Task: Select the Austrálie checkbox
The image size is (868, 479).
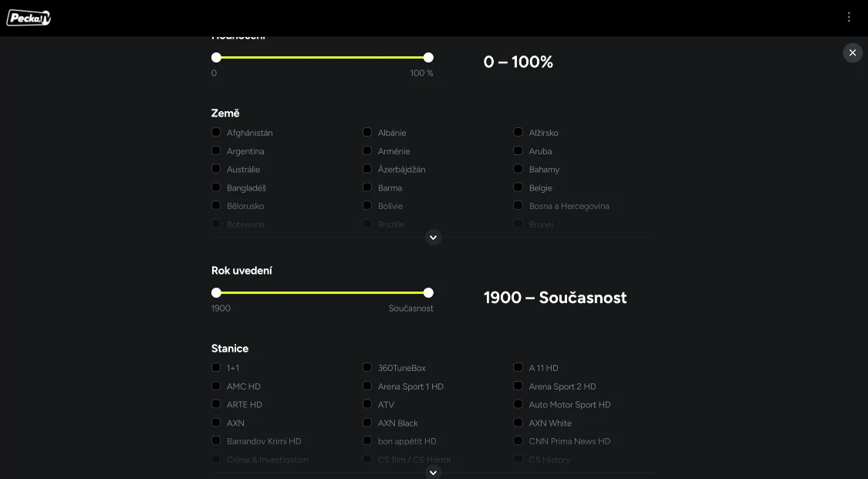Action: tap(216, 169)
